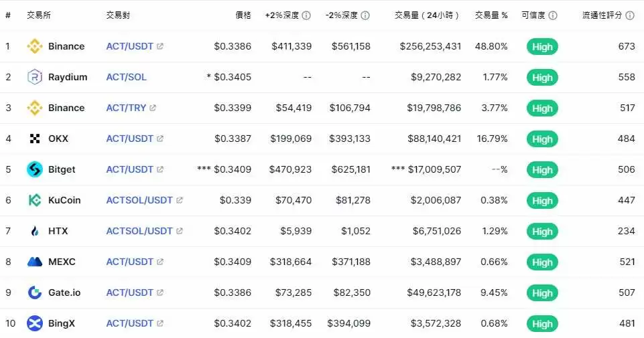The height and width of the screenshot is (338, 644).
Task: Click the KuCoin exchange logo
Action: pos(34,200)
